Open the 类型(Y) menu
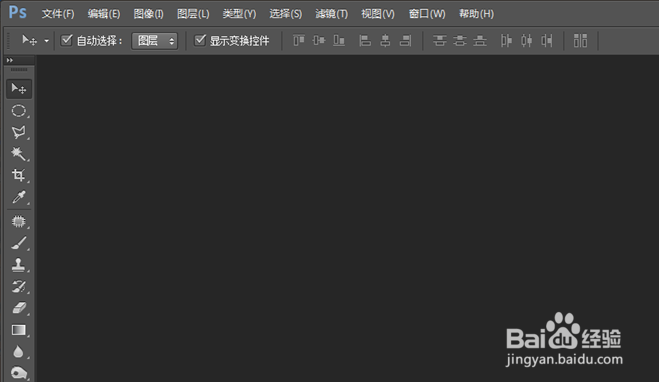This screenshot has width=659, height=382. click(x=239, y=14)
